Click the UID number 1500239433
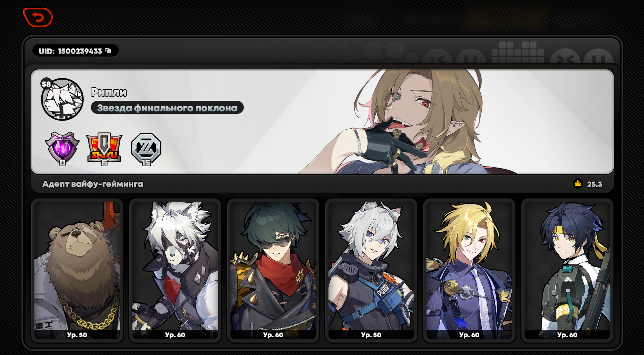Image resolution: width=644 pixels, height=355 pixels. pyautogui.click(x=80, y=51)
